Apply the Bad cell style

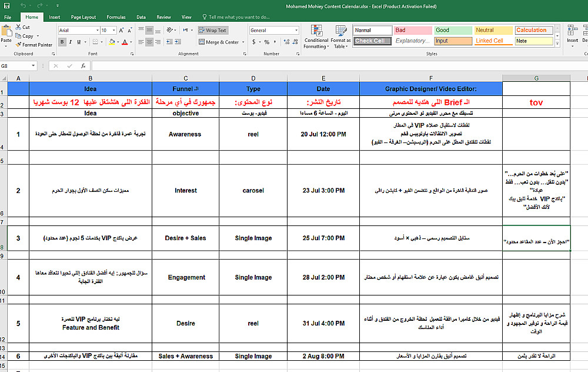[x=413, y=31]
